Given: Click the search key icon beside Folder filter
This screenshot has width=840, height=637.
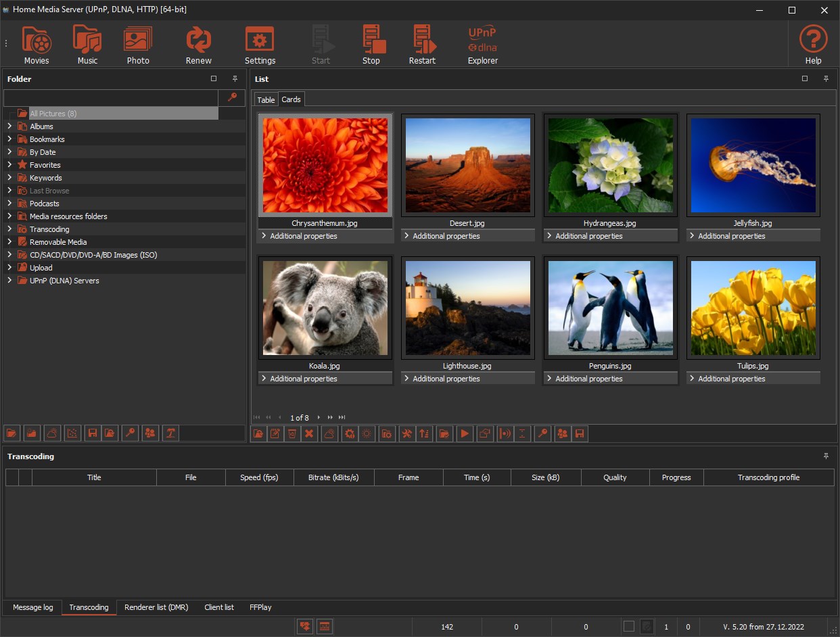Looking at the screenshot, I should (232, 98).
